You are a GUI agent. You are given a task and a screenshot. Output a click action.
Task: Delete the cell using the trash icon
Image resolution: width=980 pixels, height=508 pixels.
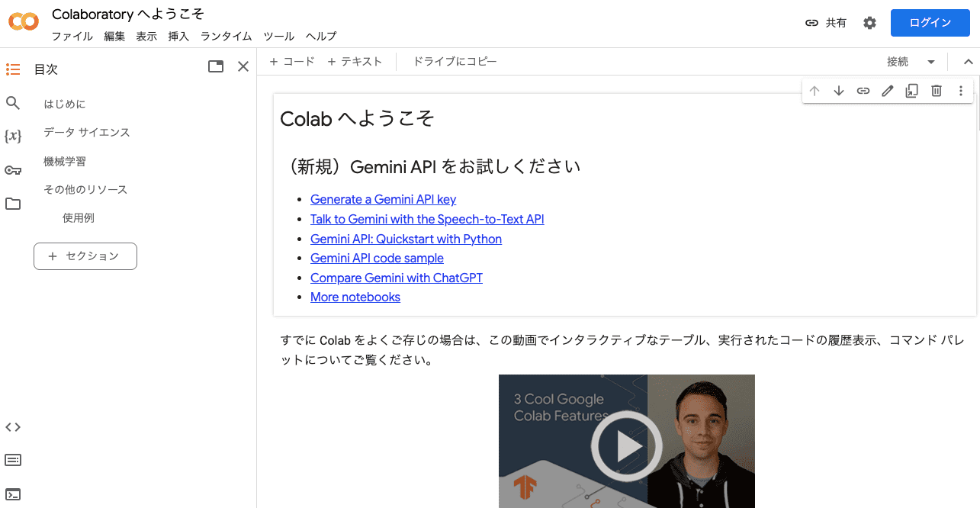[936, 90]
